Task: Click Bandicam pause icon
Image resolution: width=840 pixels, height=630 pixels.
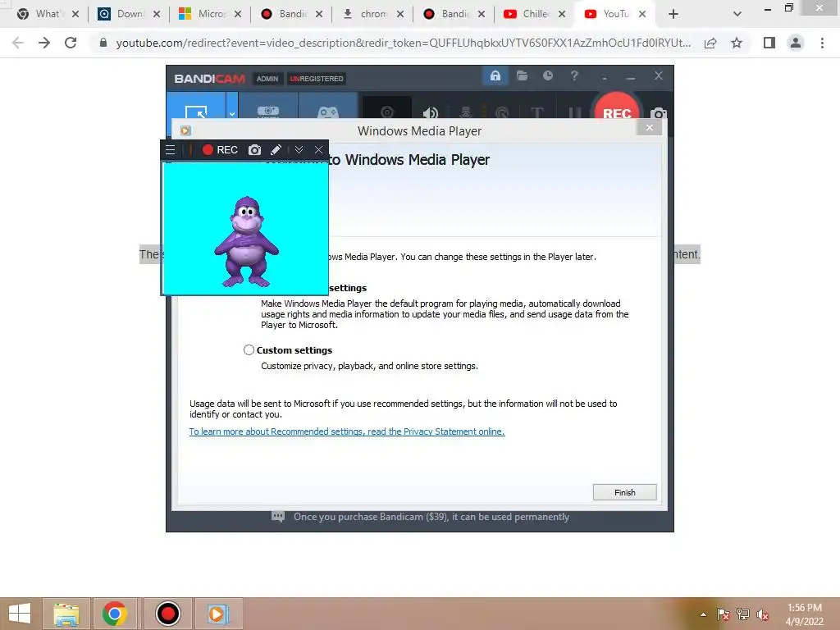Action: 574,112
